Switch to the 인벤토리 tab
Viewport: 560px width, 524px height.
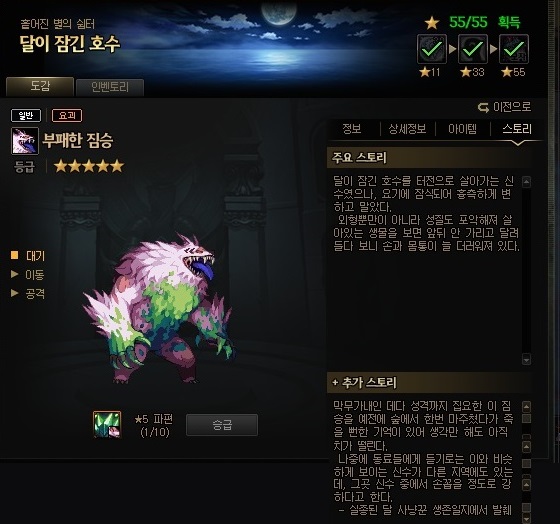(x=110, y=87)
